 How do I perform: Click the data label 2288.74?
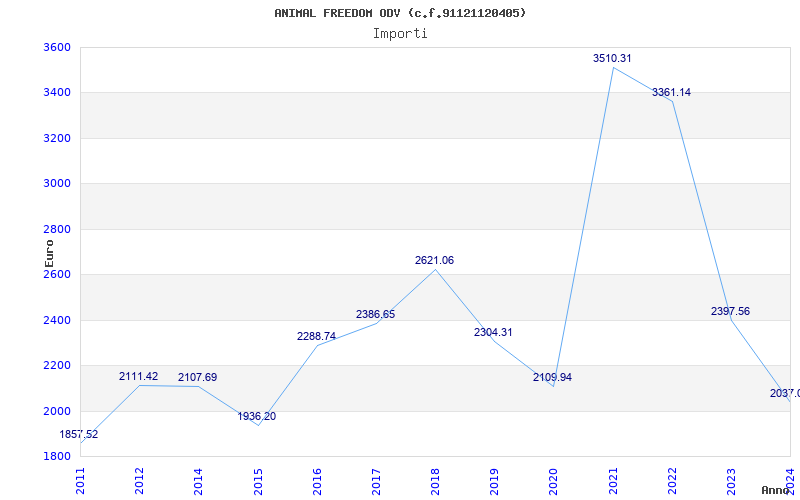316,336
